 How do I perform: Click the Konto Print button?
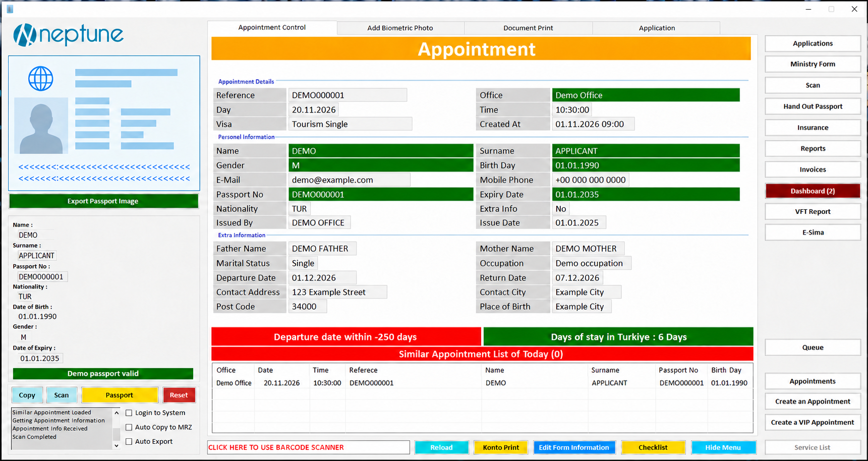tap(501, 447)
